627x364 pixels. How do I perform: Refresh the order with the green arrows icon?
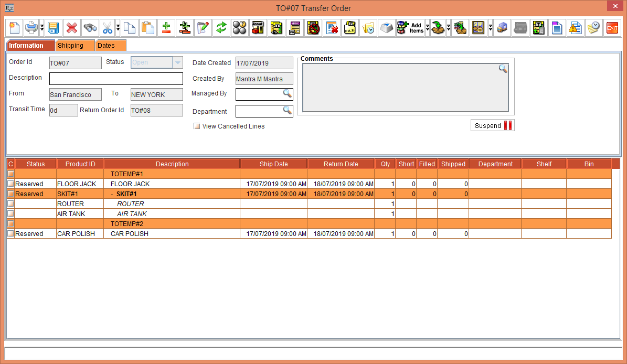(x=221, y=28)
